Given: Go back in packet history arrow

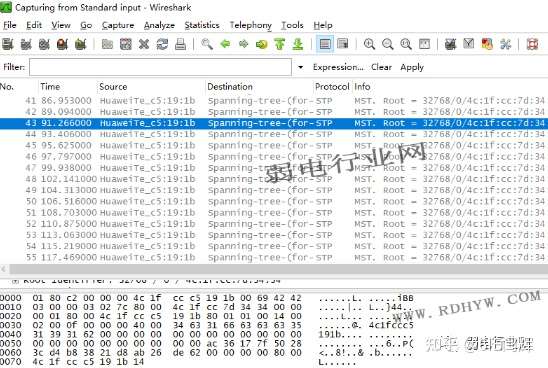Looking at the screenshot, I should coord(225,44).
